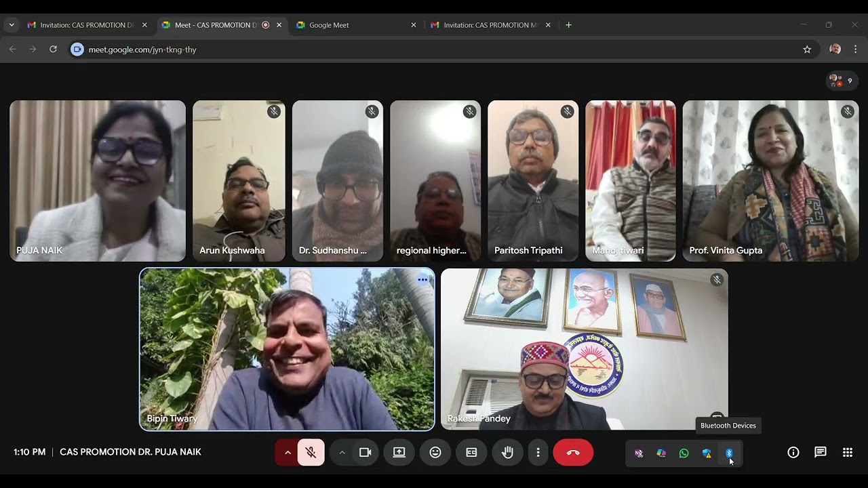Open the emoji reactions button
The width and height of the screenshot is (868, 488).
[435, 452]
